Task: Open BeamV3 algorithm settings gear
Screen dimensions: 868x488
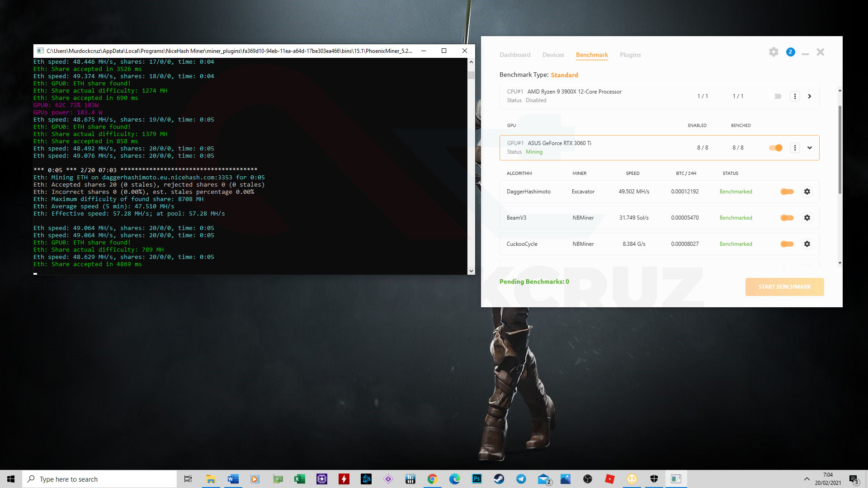Action: click(807, 218)
